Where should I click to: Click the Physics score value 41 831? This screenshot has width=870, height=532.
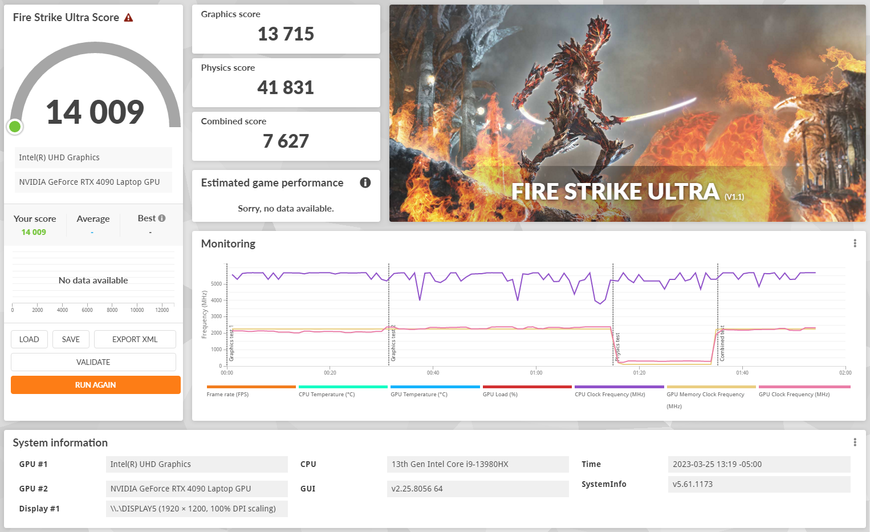click(286, 88)
